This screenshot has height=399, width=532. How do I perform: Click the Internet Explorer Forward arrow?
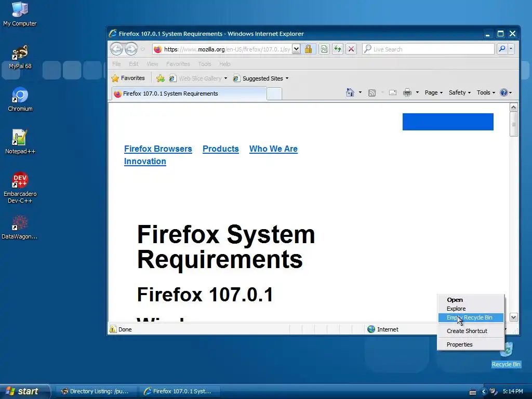tap(131, 49)
